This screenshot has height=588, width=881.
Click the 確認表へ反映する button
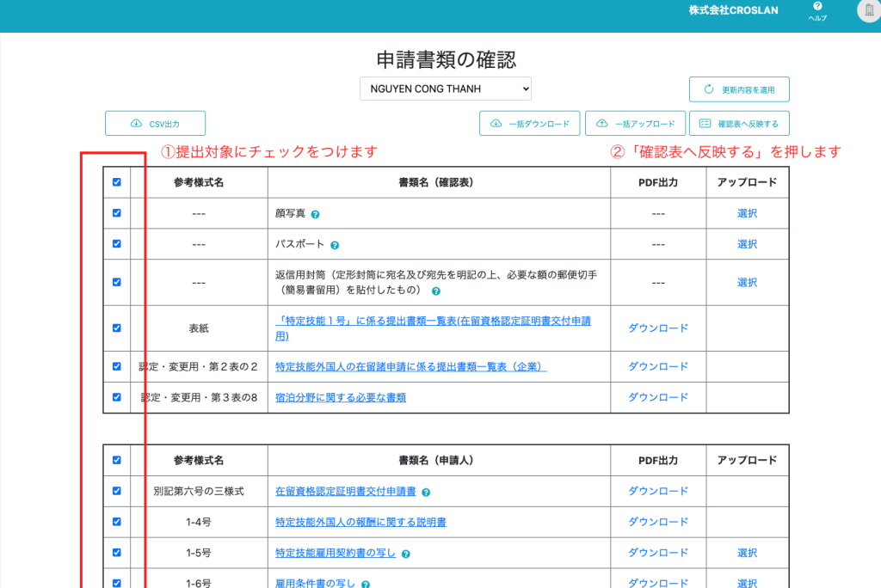(739, 124)
